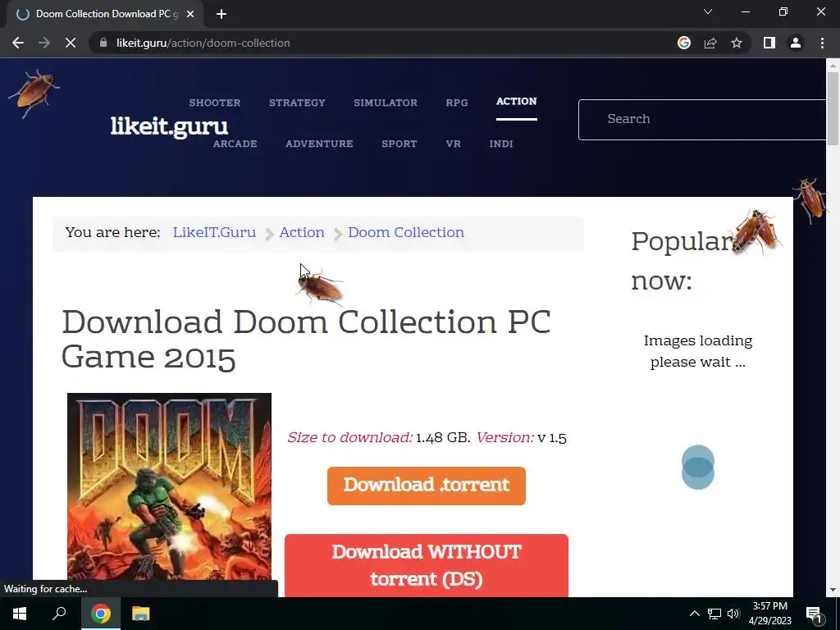The image size is (840, 630).
Task: Click the Doom cover art image
Action: (169, 486)
